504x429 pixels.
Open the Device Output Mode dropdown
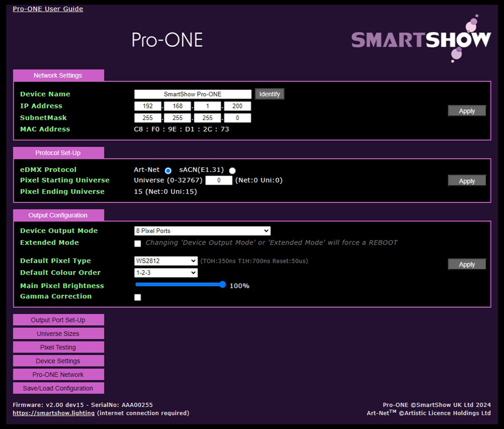202,231
